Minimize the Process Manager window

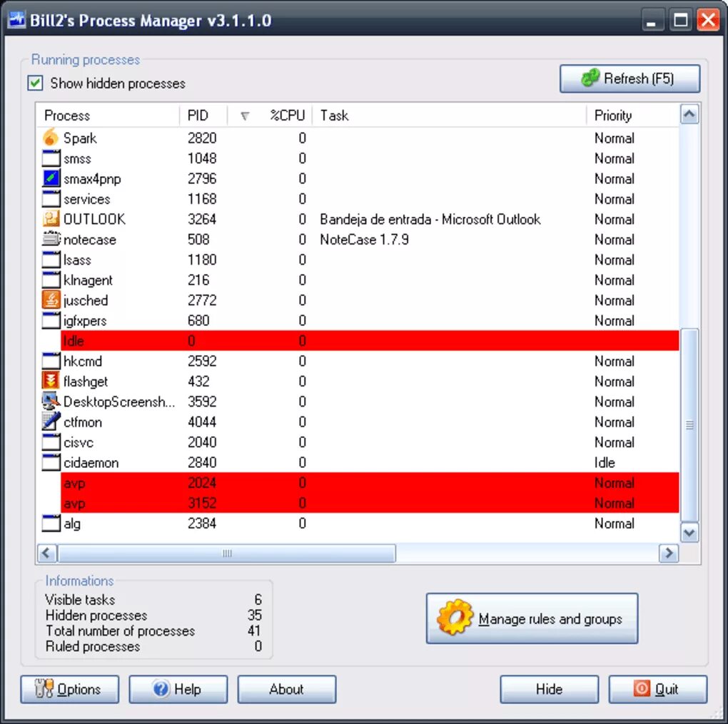pos(652,21)
